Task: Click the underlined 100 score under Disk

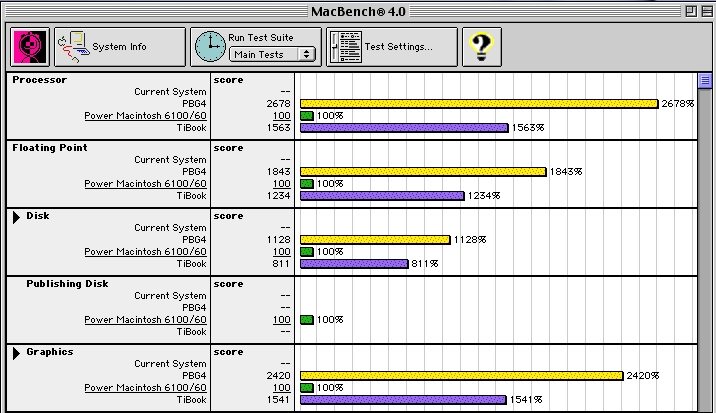Action: [x=281, y=252]
